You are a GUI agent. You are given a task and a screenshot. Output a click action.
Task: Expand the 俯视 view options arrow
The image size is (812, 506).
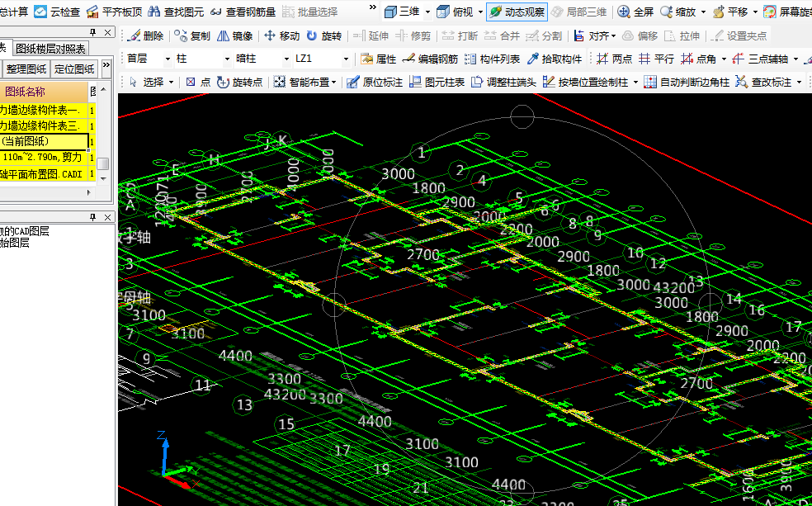coord(480,12)
